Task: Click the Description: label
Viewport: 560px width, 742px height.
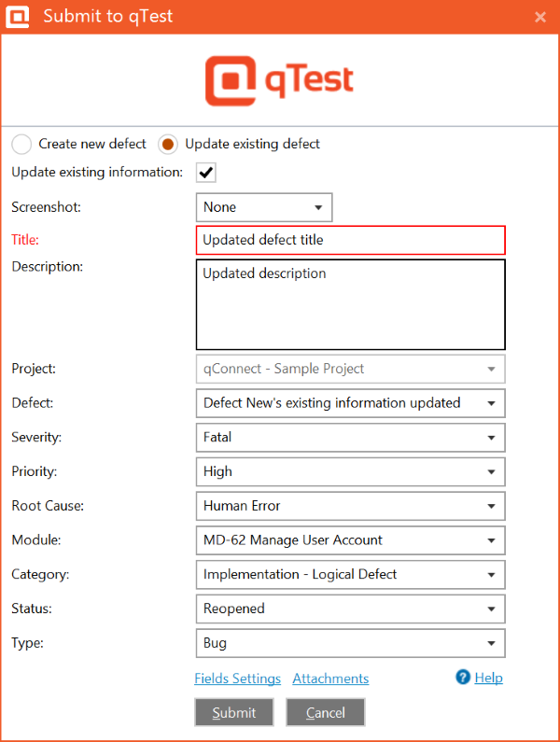Action: point(48,267)
